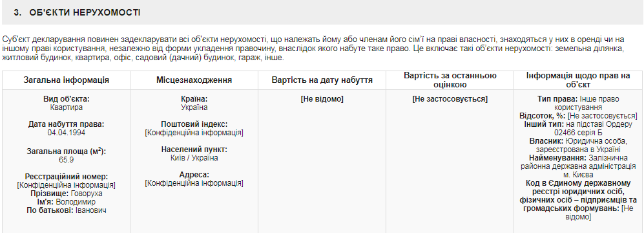Select '[Не застосовується]' in last valuation column
The height and width of the screenshot is (233, 644).
450,99
